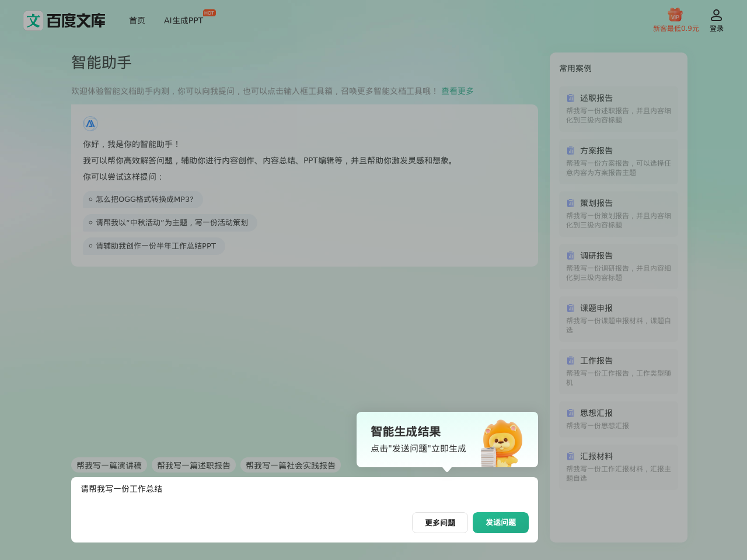Click the 述职报告 document icon
This screenshot has width=747, height=560.
[x=571, y=98]
